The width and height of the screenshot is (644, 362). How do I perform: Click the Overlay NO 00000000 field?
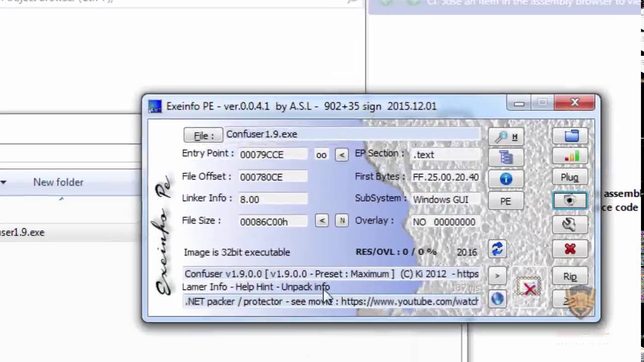pos(446,222)
